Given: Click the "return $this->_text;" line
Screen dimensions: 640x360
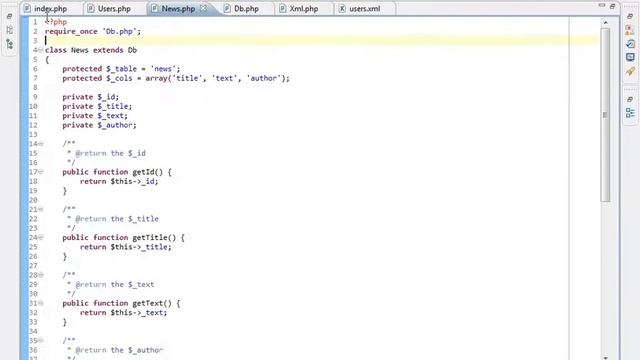Looking at the screenshot, I should click(123, 313).
